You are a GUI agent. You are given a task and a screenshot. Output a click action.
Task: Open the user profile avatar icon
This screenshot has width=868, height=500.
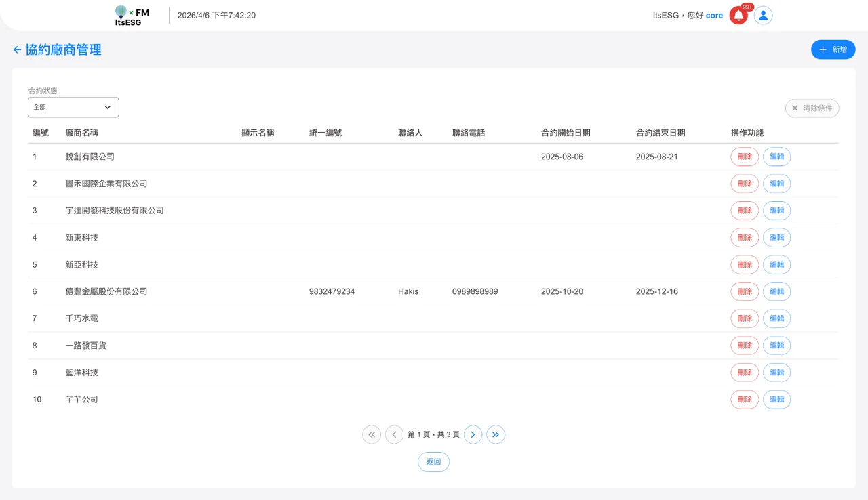click(763, 16)
